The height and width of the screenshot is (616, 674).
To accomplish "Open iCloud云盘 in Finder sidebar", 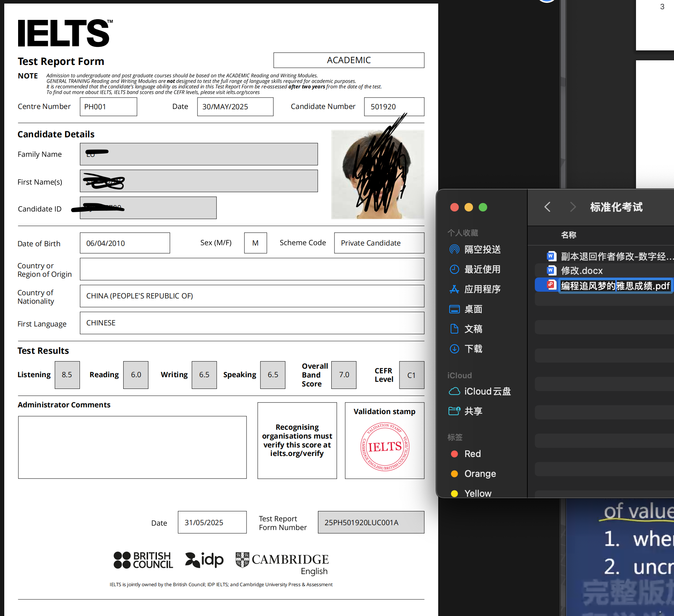I will [480, 391].
